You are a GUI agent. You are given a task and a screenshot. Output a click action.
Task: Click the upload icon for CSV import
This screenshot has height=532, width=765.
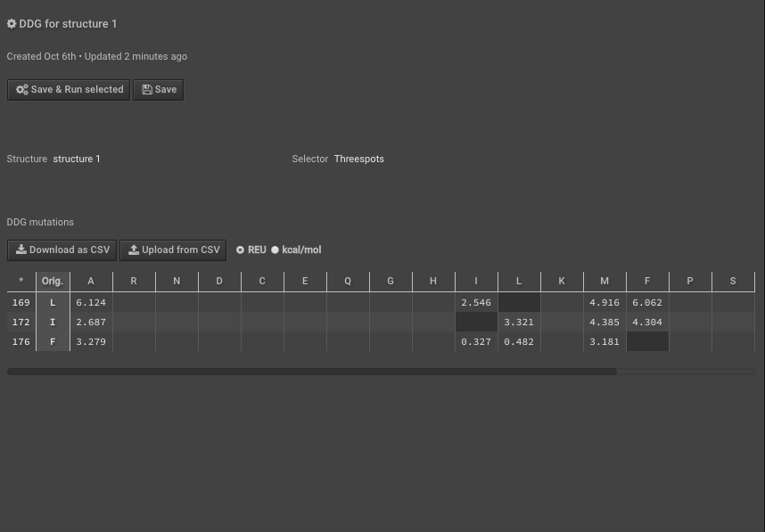point(134,250)
